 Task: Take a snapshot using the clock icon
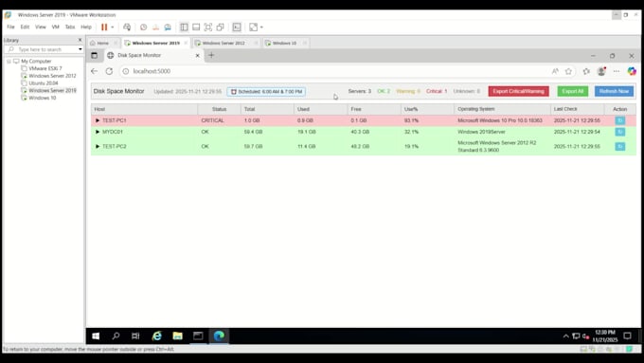pos(143,27)
